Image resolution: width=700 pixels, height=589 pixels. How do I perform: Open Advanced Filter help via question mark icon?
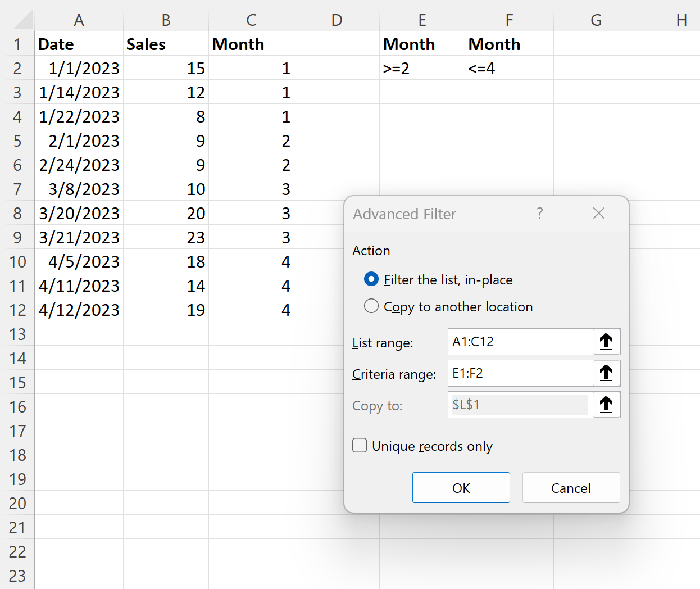[x=539, y=214]
